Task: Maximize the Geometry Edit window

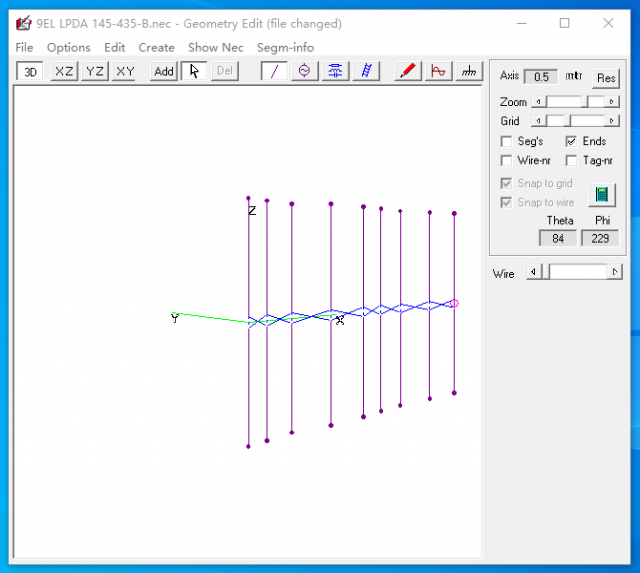Action: (x=564, y=23)
